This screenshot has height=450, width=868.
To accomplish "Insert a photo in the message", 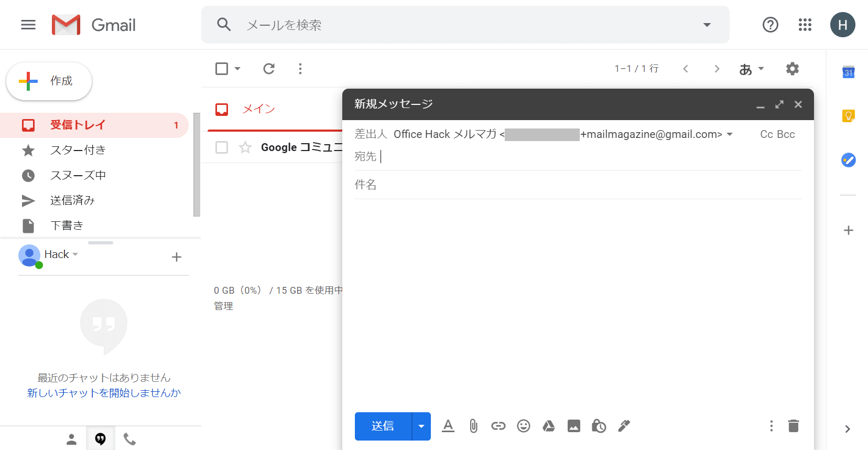I will coord(574,426).
